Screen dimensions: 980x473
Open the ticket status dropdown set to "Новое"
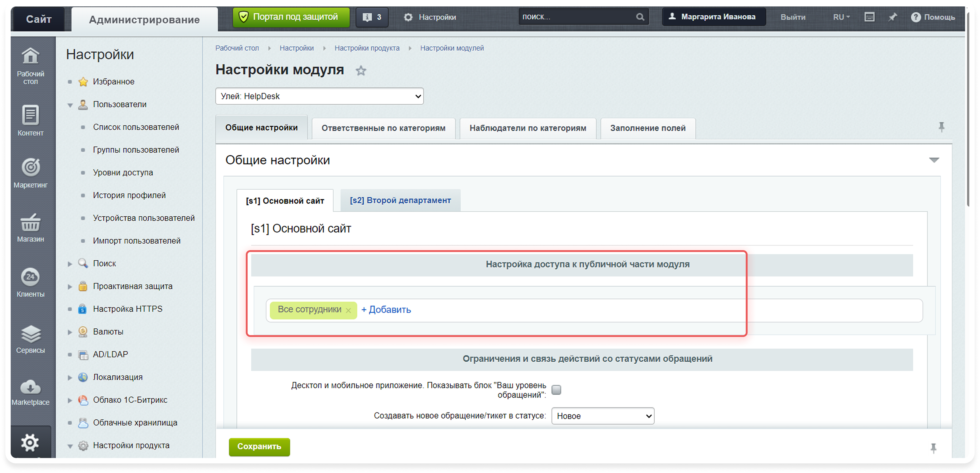[603, 416]
